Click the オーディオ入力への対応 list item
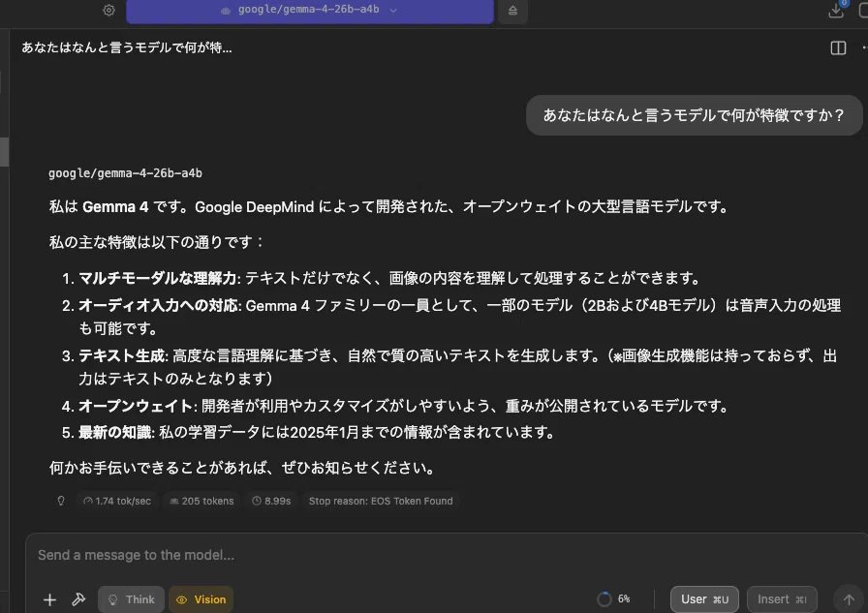 coord(451,317)
